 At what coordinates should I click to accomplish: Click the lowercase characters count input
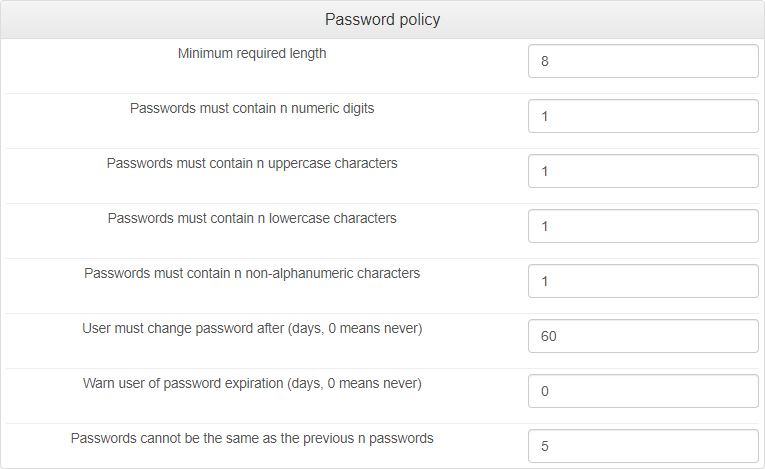[643, 226]
